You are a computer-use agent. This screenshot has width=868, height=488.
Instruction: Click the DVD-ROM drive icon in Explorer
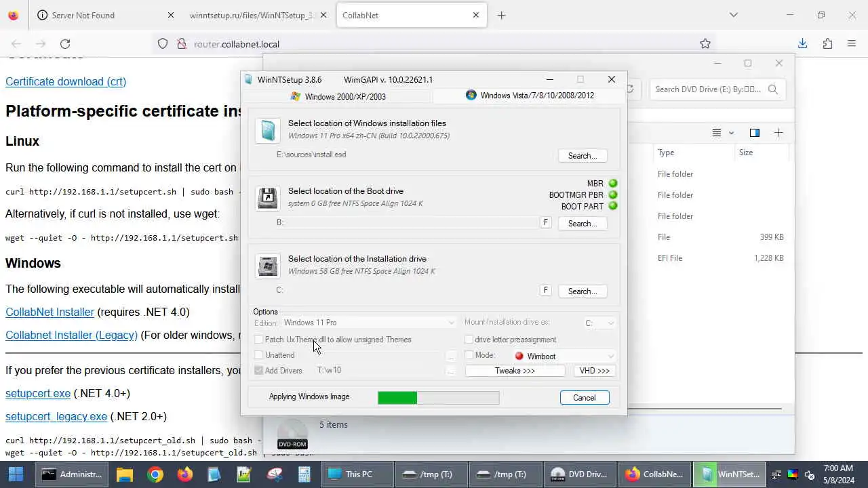(x=292, y=434)
